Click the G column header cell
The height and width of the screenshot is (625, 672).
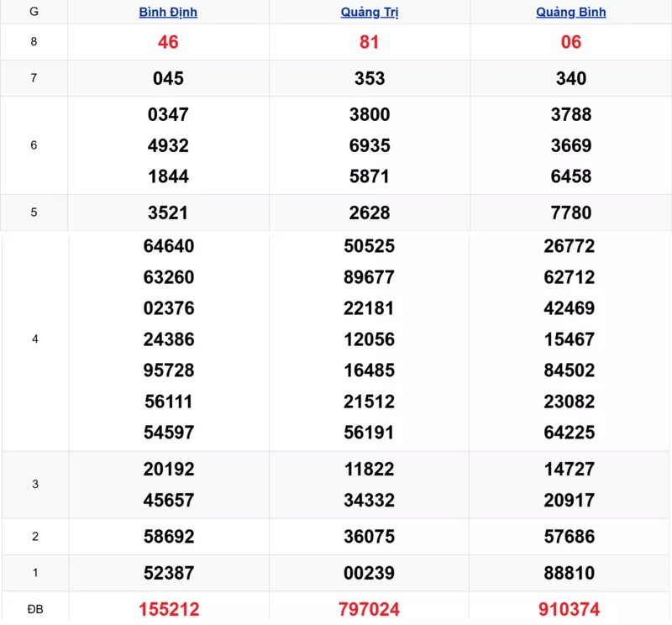point(34,13)
